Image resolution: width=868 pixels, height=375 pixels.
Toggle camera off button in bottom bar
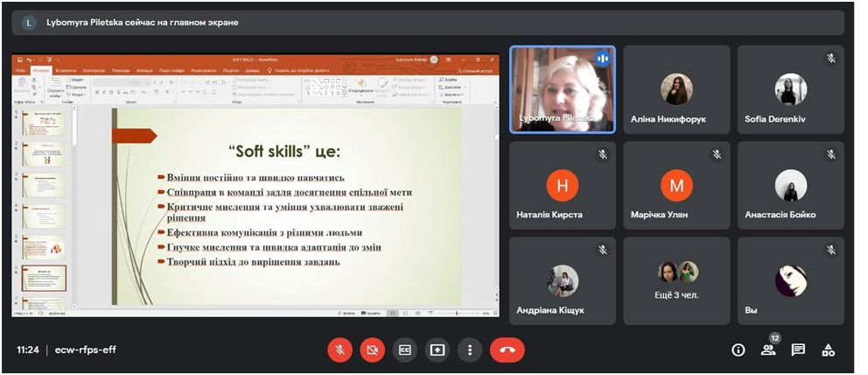click(x=372, y=350)
